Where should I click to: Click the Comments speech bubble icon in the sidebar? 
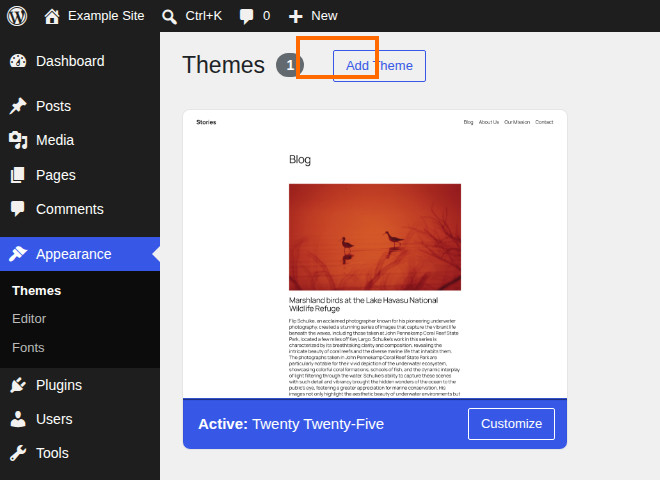tap(18, 209)
